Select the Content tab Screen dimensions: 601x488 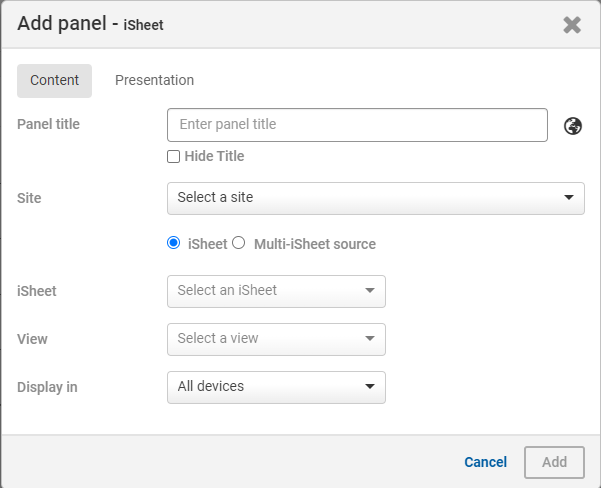55,81
